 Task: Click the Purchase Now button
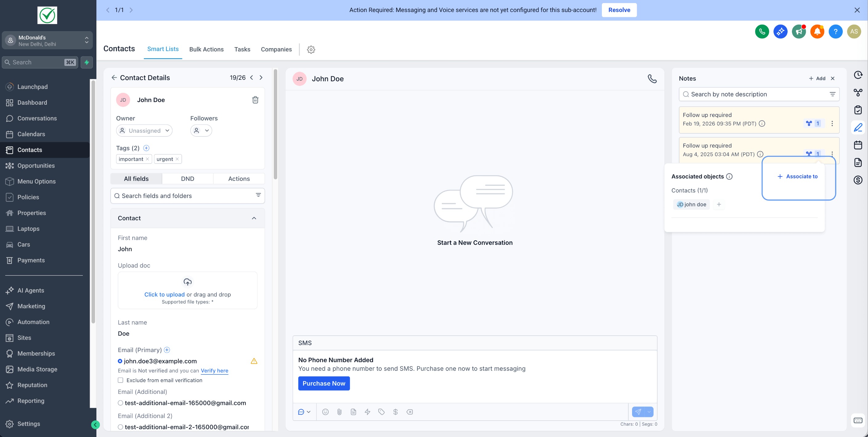(x=323, y=383)
